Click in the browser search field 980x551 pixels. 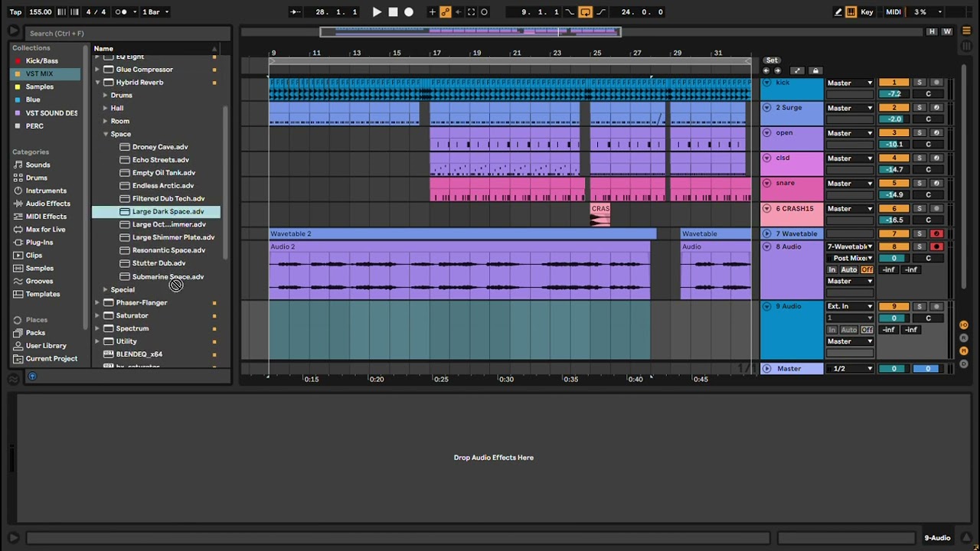pyautogui.click(x=126, y=33)
